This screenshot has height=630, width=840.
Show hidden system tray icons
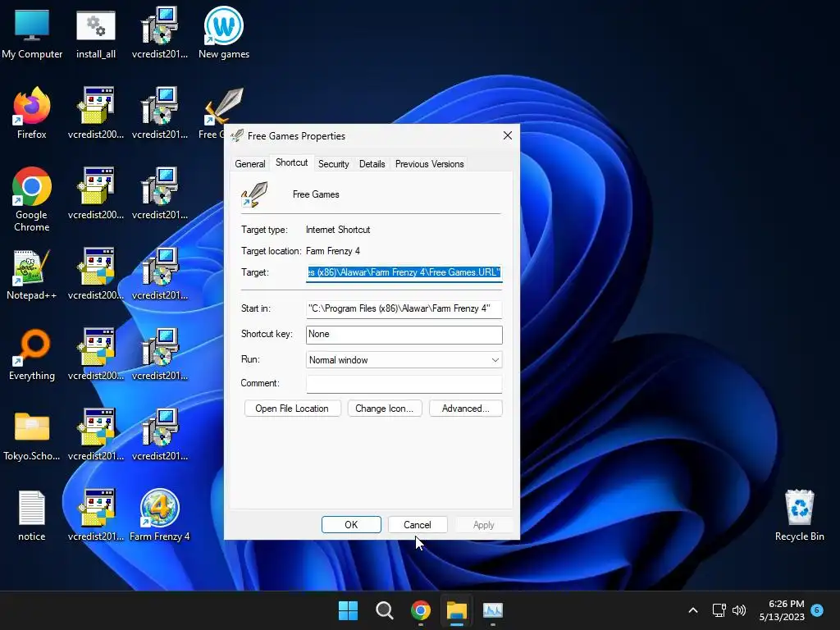692,610
